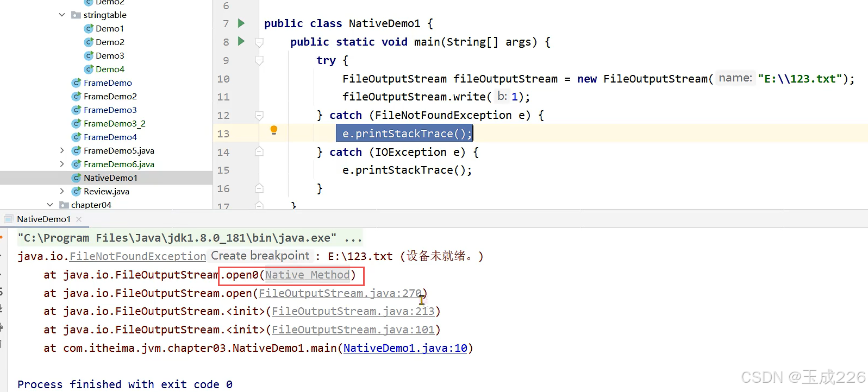Viewport: 868px width, 392px height.
Task: Click the NativeDemo1 class icon in tree
Action: coord(76,178)
